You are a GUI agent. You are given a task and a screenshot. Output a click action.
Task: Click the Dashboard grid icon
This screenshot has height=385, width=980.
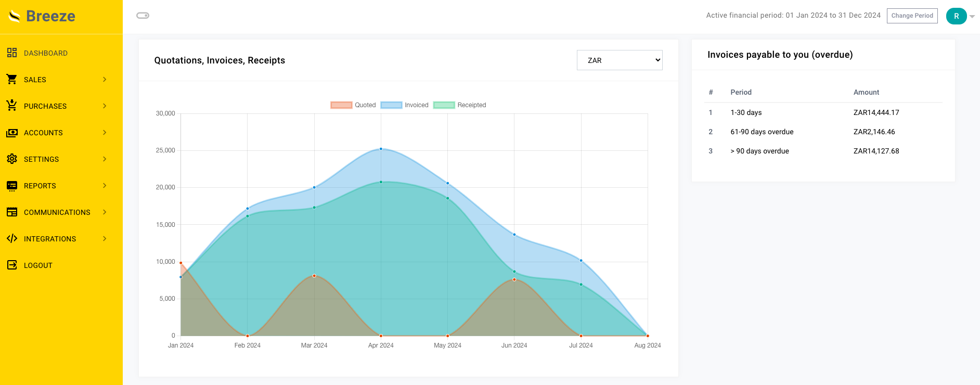tap(12, 53)
